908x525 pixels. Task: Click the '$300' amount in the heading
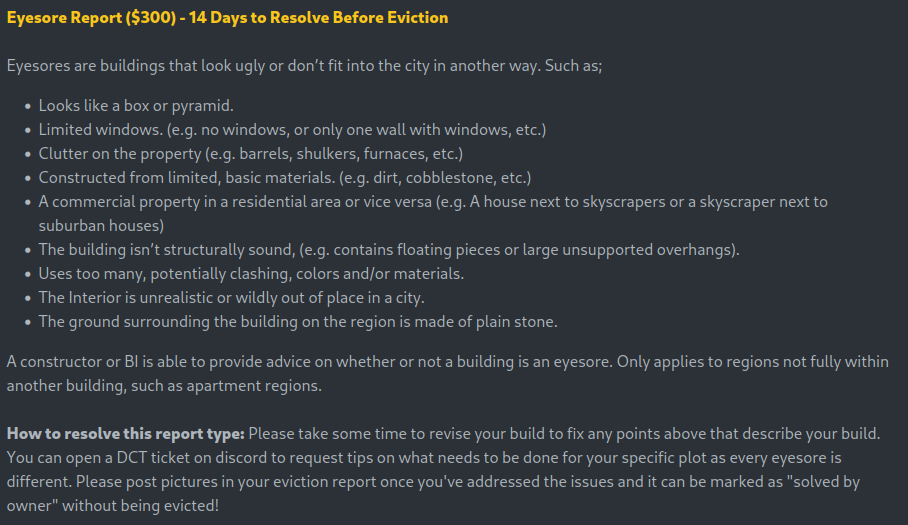(151, 17)
